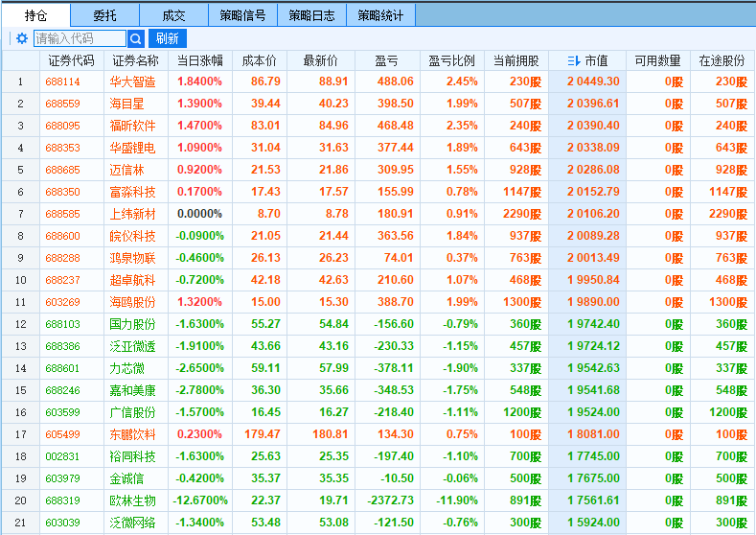756x535 pixels.
Task: Open the 策略信号 tab
Action: tap(242, 15)
